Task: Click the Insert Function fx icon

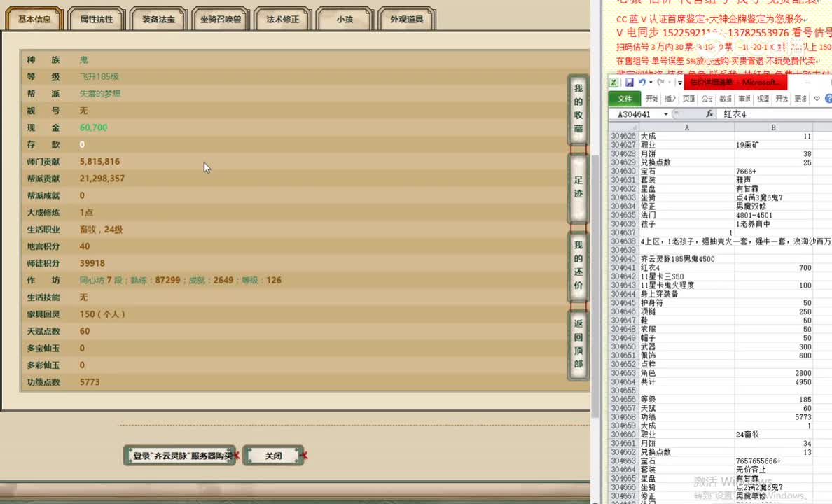Action: click(x=709, y=113)
